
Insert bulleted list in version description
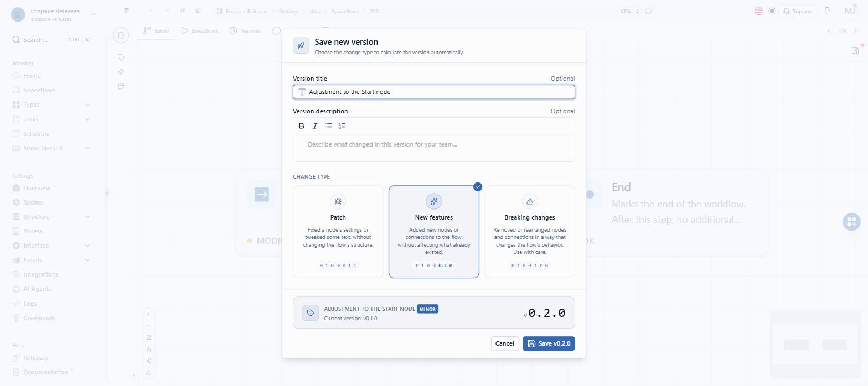pos(329,126)
